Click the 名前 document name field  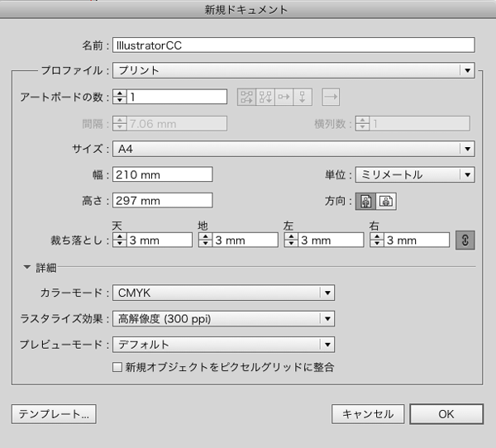pos(293,45)
